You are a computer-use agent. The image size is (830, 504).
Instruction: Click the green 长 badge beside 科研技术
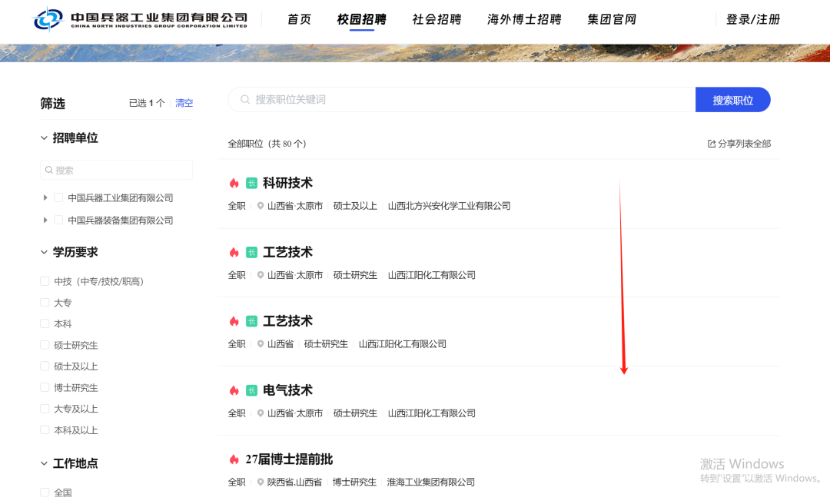coord(251,183)
